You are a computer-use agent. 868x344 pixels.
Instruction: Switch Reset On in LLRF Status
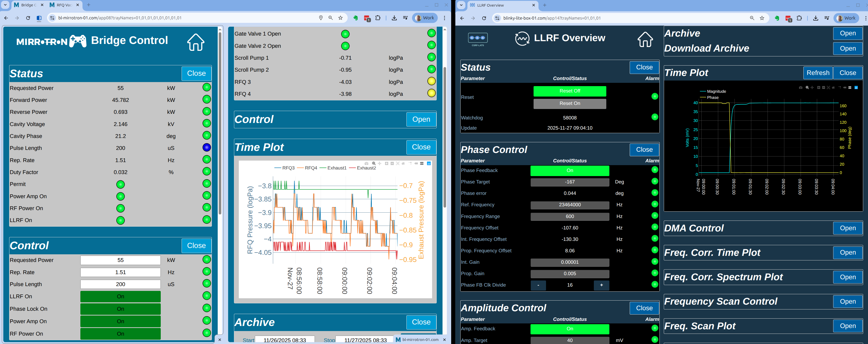coord(569,104)
